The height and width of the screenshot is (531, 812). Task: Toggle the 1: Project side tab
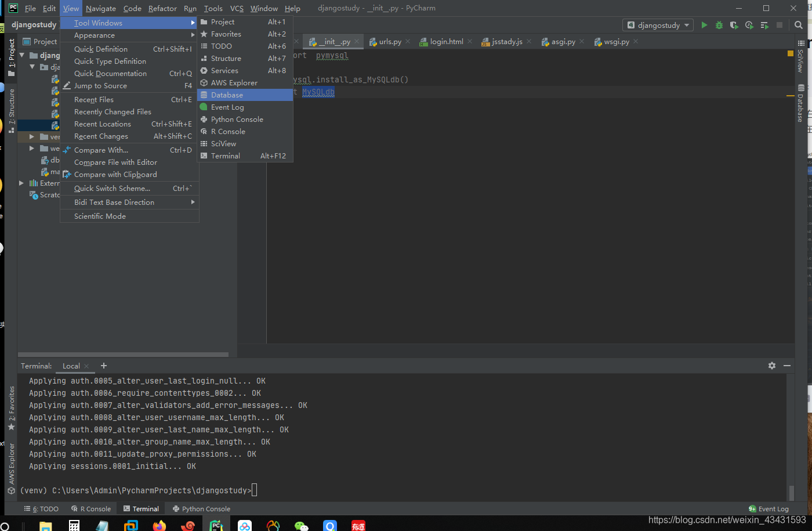click(x=11, y=57)
